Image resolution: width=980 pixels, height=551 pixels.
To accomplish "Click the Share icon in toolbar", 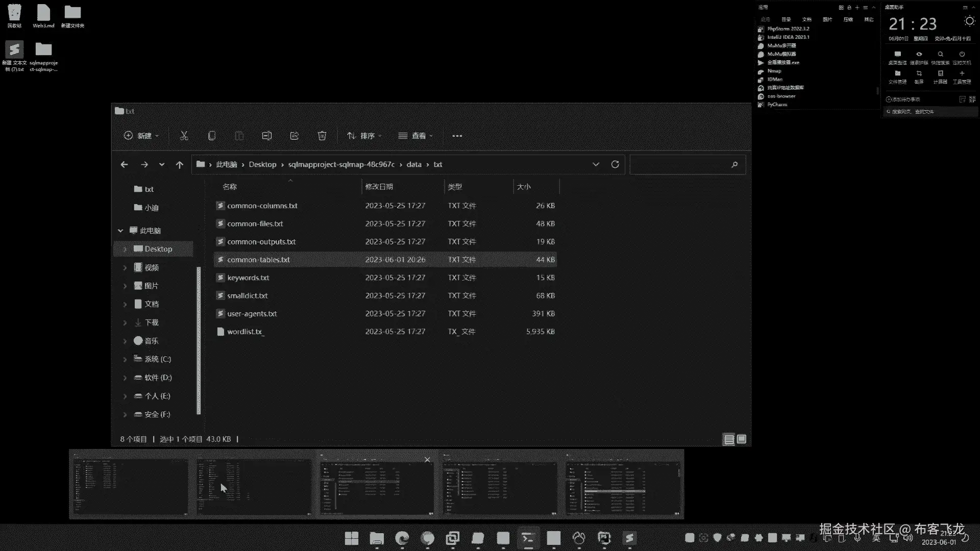I will coord(295,136).
